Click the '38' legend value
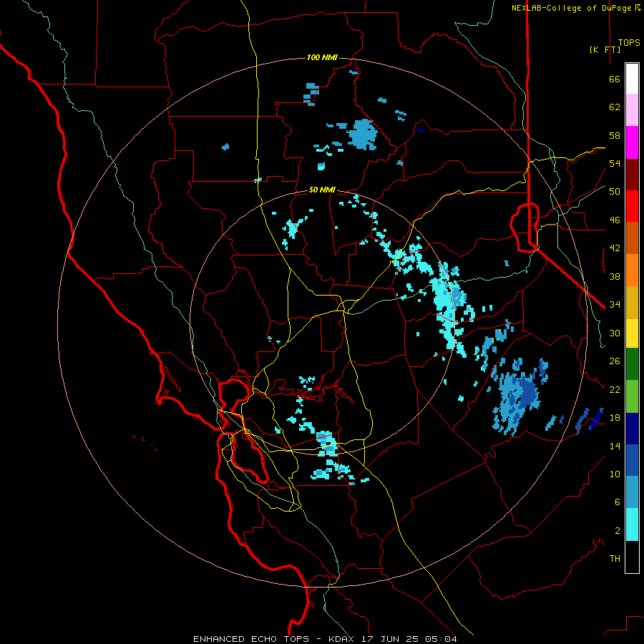The image size is (644, 644). pyautogui.click(x=615, y=276)
